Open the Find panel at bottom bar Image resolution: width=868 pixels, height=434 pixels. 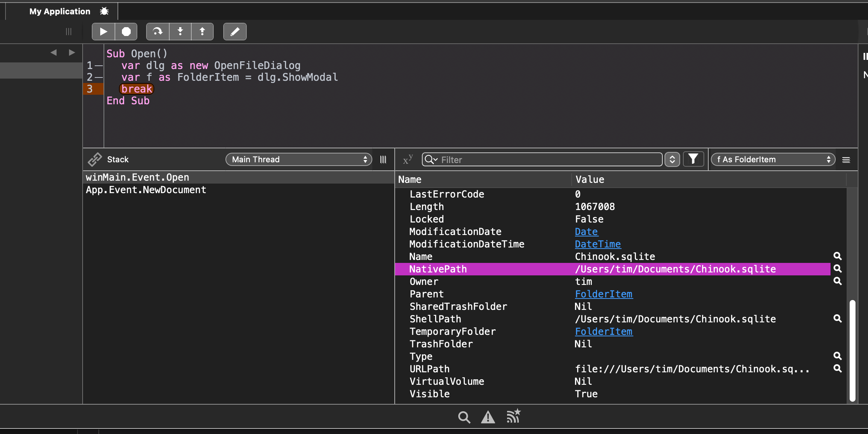click(464, 417)
